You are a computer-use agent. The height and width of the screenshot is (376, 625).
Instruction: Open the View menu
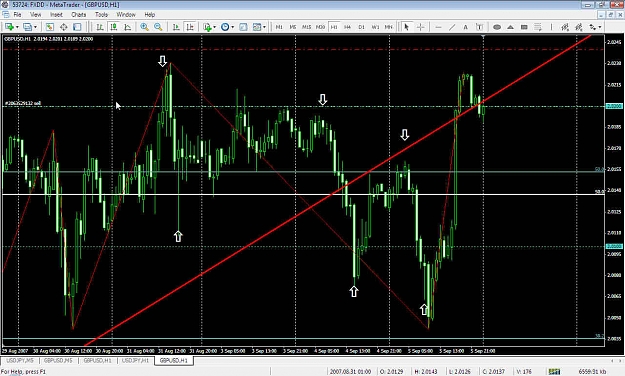[35, 14]
